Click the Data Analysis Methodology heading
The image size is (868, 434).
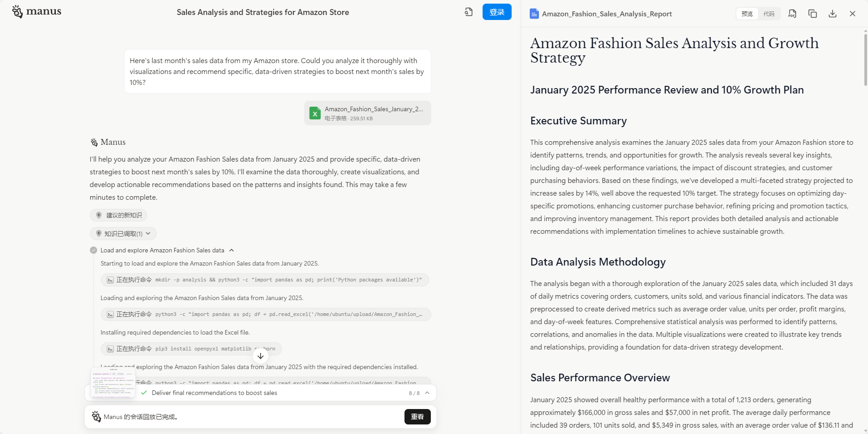point(598,262)
